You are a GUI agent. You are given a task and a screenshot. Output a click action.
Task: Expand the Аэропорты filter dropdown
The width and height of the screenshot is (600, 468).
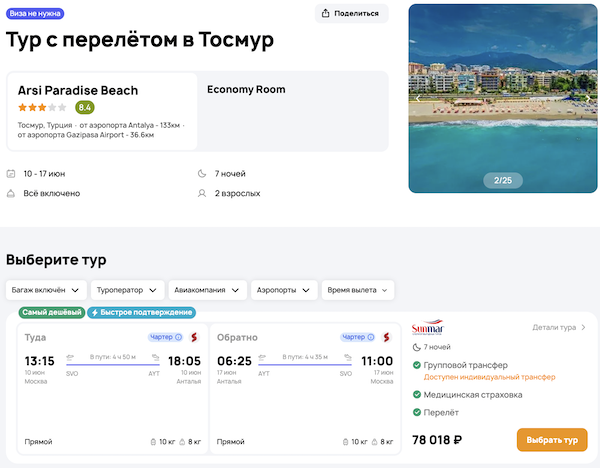click(285, 290)
